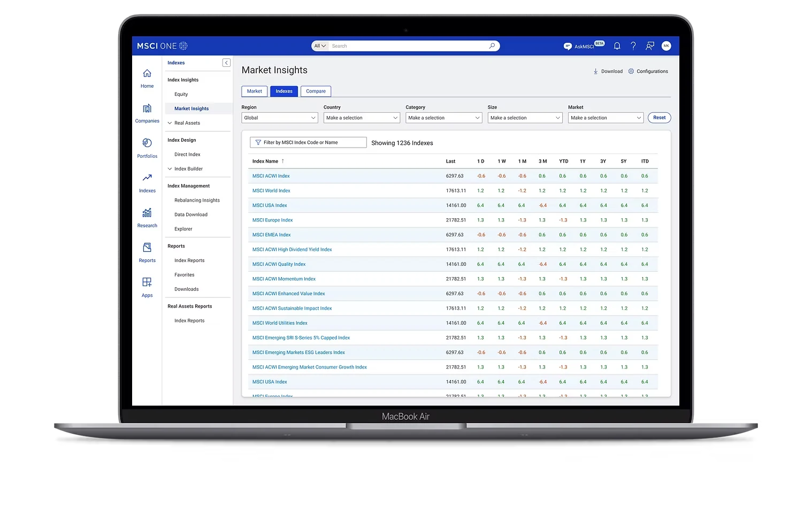Click the Download button
The width and height of the screenshot is (812, 507).
pyautogui.click(x=608, y=71)
